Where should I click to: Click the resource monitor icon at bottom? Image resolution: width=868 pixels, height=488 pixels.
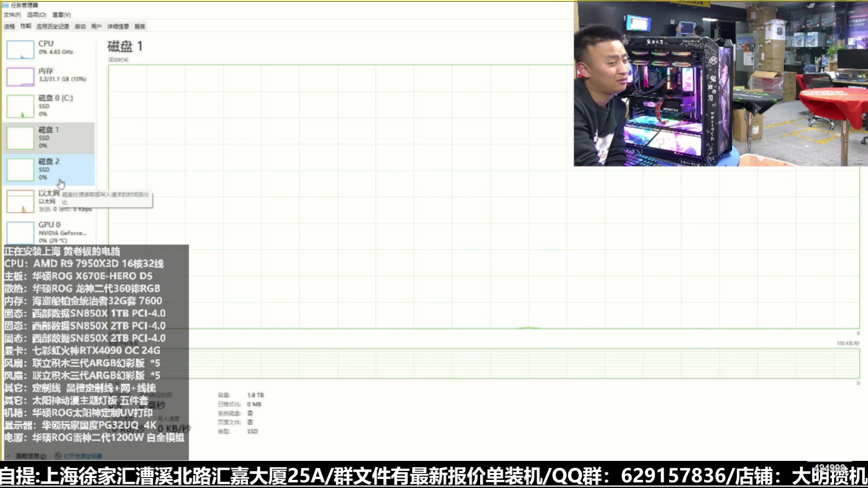pyautogui.click(x=58, y=456)
